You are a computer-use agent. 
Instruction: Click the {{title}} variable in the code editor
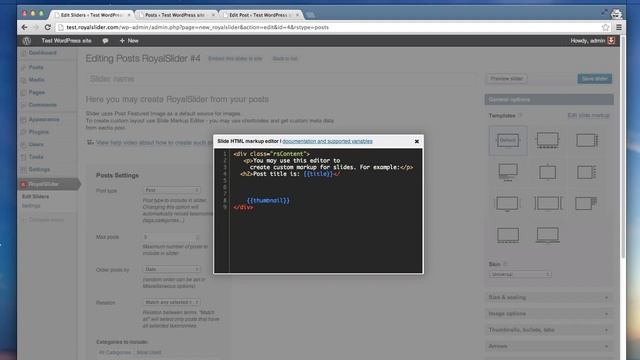(318, 174)
